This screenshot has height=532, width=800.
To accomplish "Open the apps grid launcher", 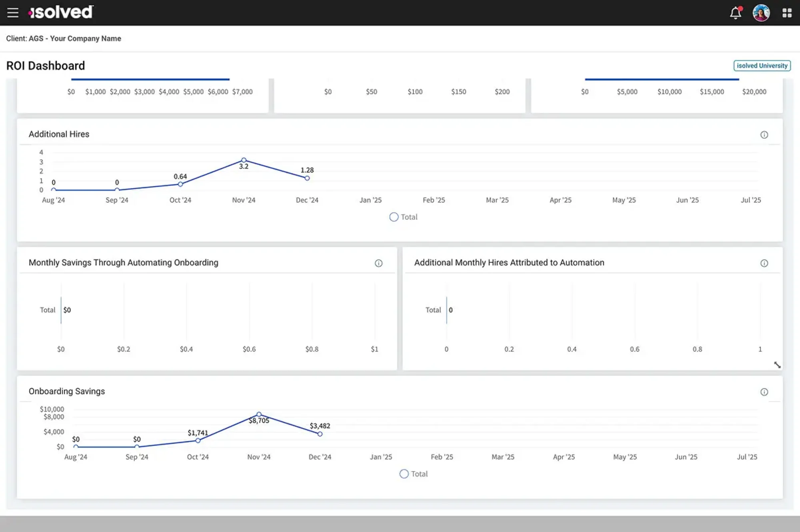I will click(x=787, y=13).
